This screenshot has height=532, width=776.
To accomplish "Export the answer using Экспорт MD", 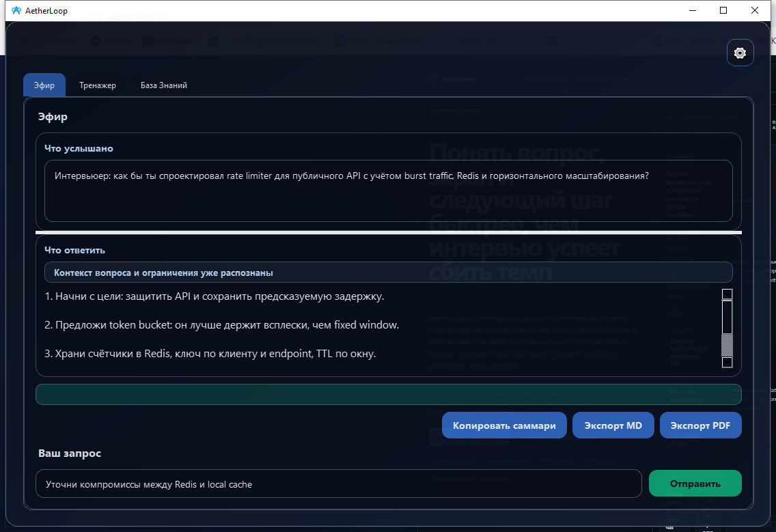I will [613, 425].
